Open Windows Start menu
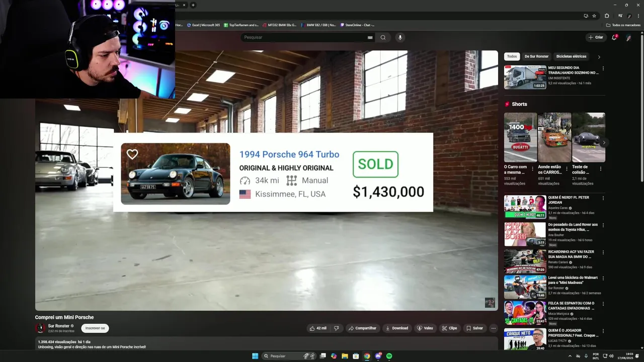644x362 pixels. pyautogui.click(x=255, y=356)
